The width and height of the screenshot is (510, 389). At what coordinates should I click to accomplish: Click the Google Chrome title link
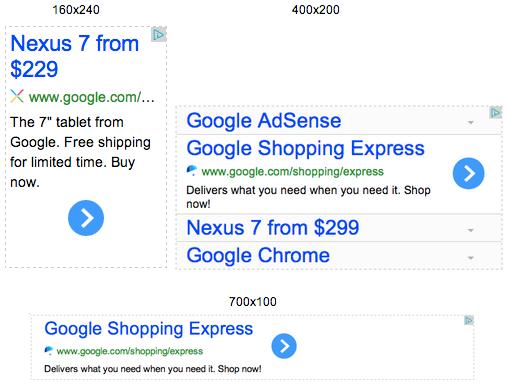258,256
